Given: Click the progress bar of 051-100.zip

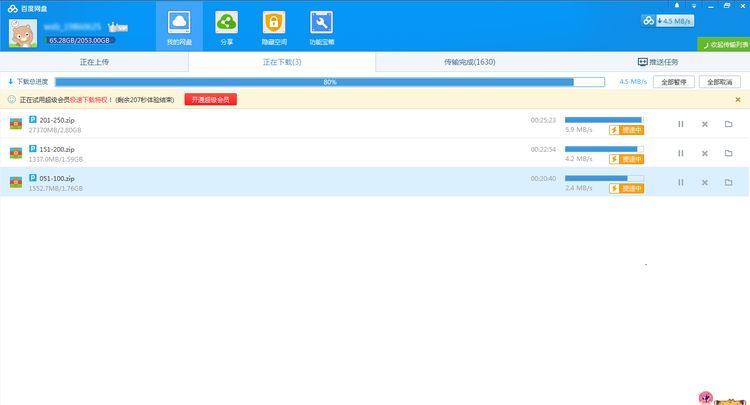Looking at the screenshot, I should point(604,178).
